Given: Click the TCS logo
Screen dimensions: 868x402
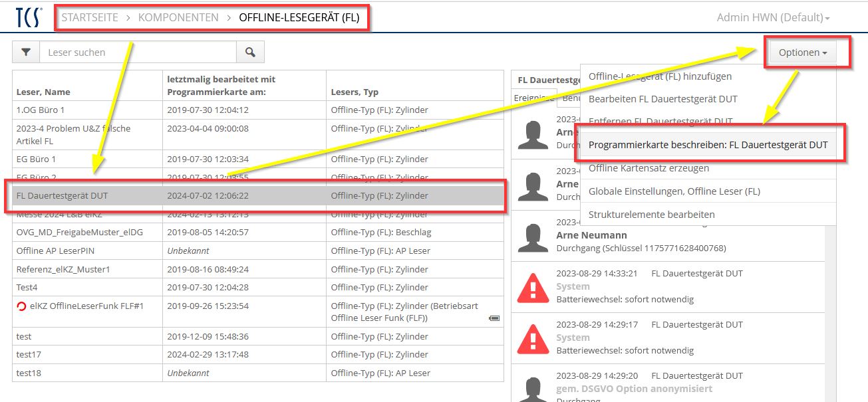Looking at the screenshot, I should click(x=29, y=17).
